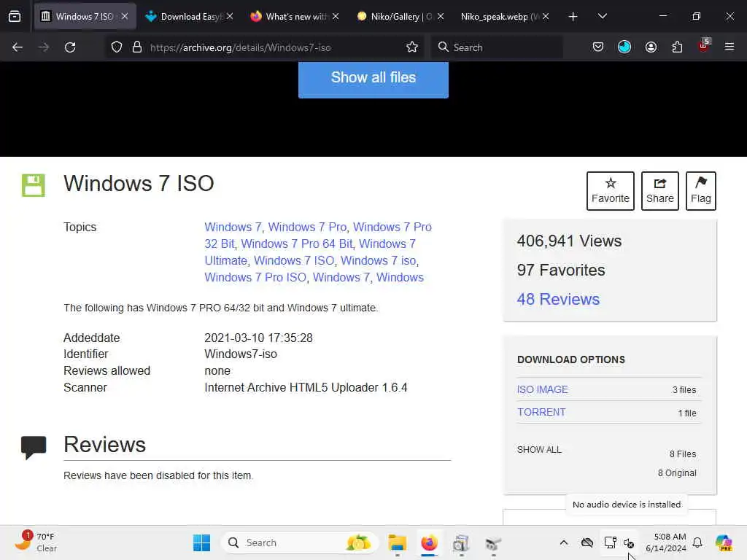The height and width of the screenshot is (560, 747).
Task: Close the What's new with tab
Action: 336,16
